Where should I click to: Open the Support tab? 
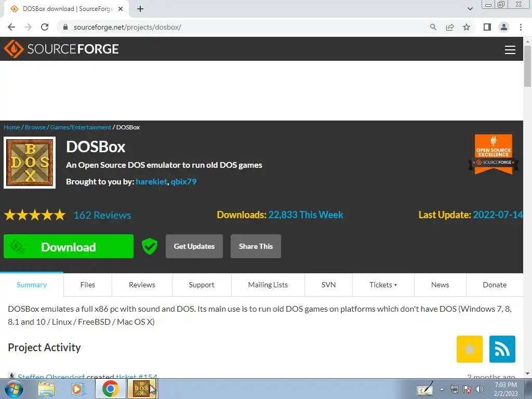202,285
